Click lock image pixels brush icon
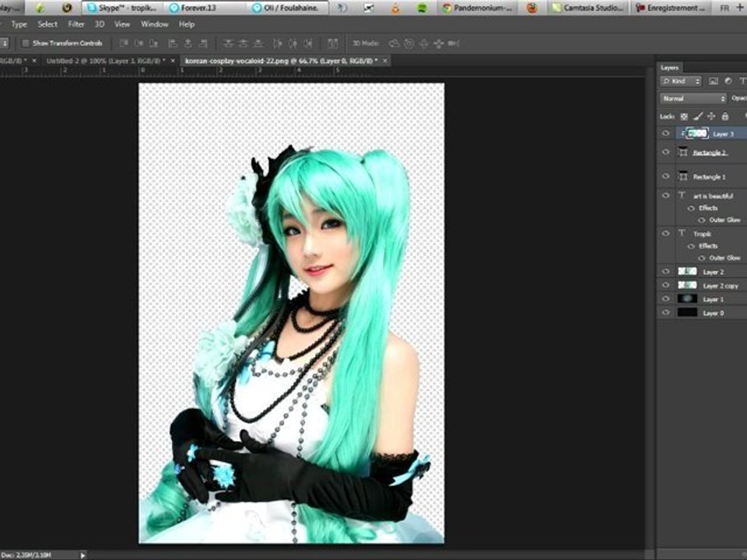The width and height of the screenshot is (747, 560). pyautogui.click(x=698, y=116)
